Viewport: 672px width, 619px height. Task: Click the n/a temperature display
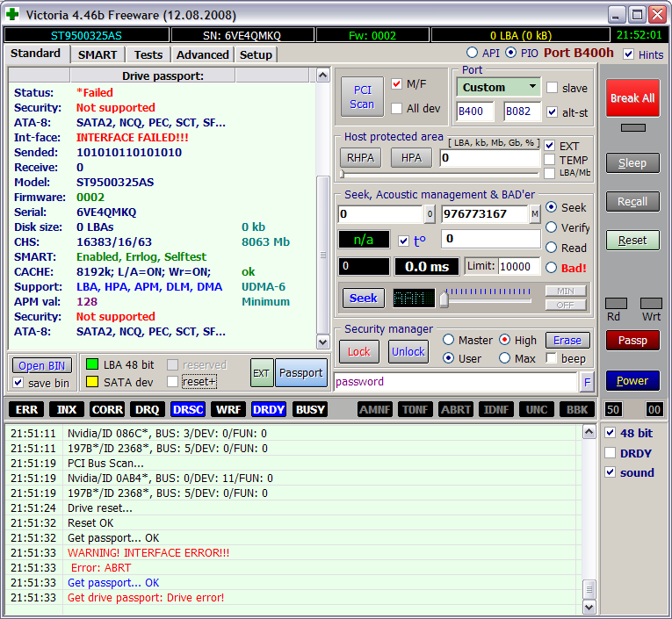click(364, 240)
